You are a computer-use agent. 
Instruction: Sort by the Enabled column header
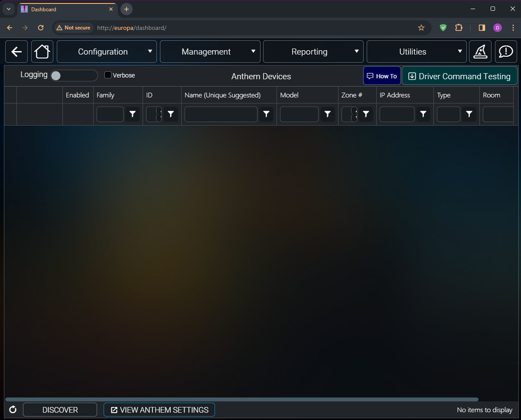pos(78,95)
